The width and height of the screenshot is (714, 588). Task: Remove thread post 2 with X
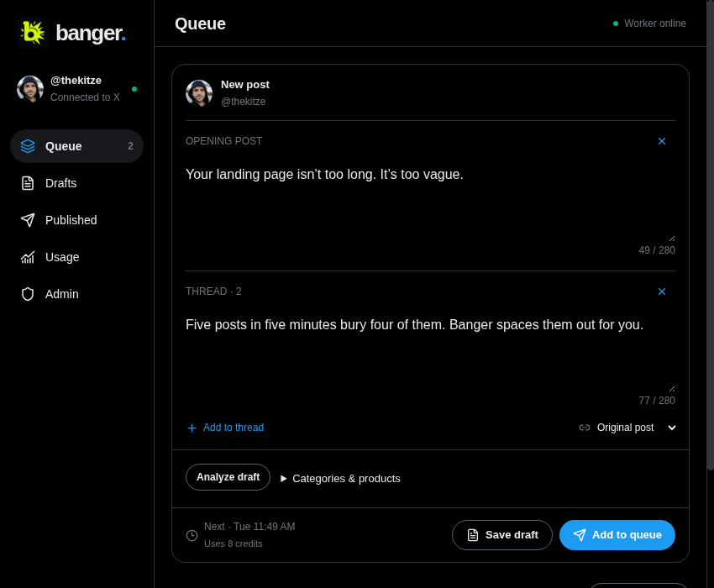point(662,291)
